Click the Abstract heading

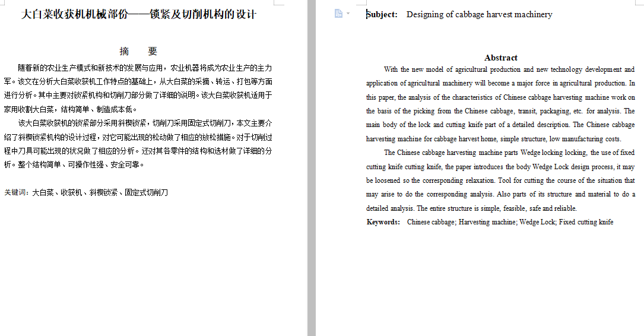[501, 58]
